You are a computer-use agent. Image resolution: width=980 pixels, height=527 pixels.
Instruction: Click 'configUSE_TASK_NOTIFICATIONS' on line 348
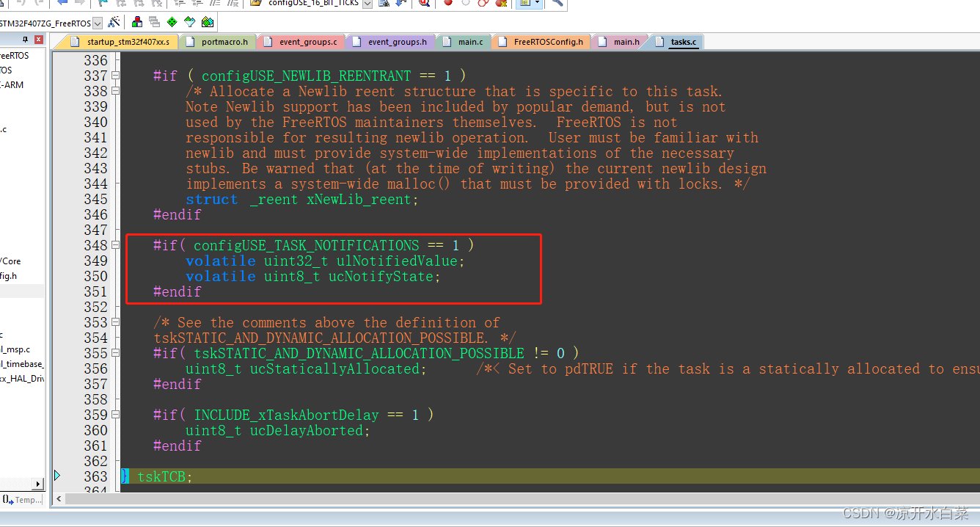pyautogui.click(x=307, y=246)
